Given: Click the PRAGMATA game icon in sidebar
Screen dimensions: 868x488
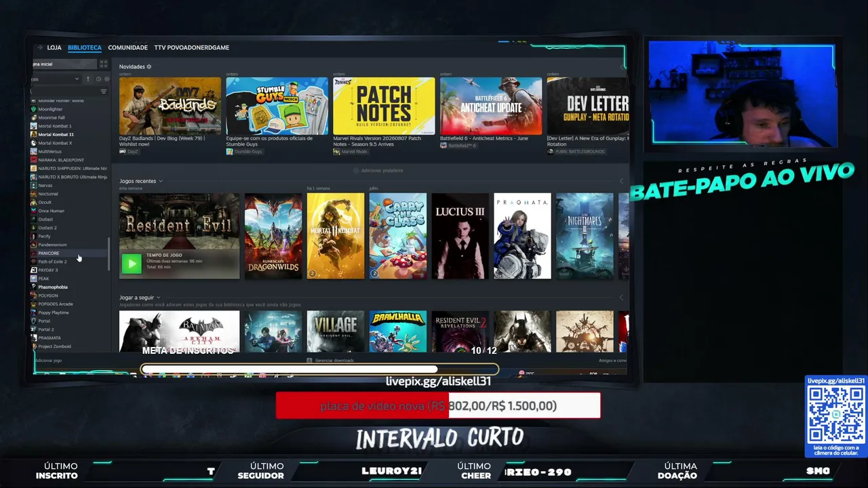Looking at the screenshot, I should pos(34,338).
